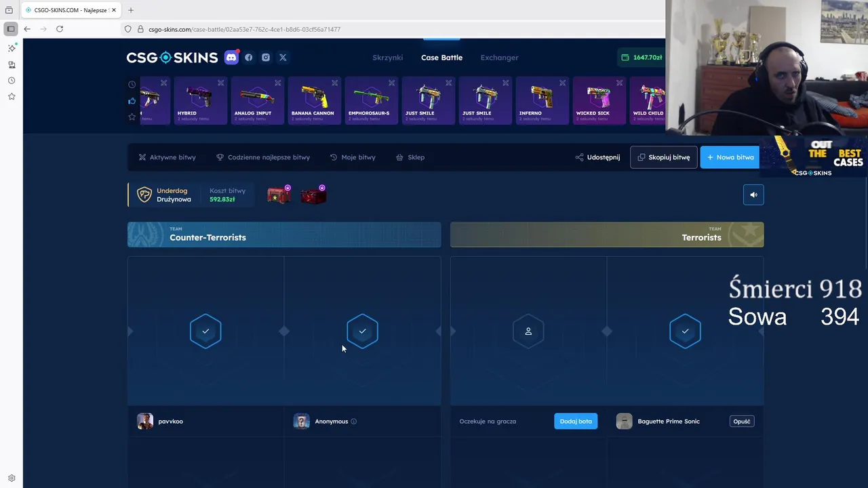Click Dodaj bota button
This screenshot has height=488, width=868.
coord(576,422)
